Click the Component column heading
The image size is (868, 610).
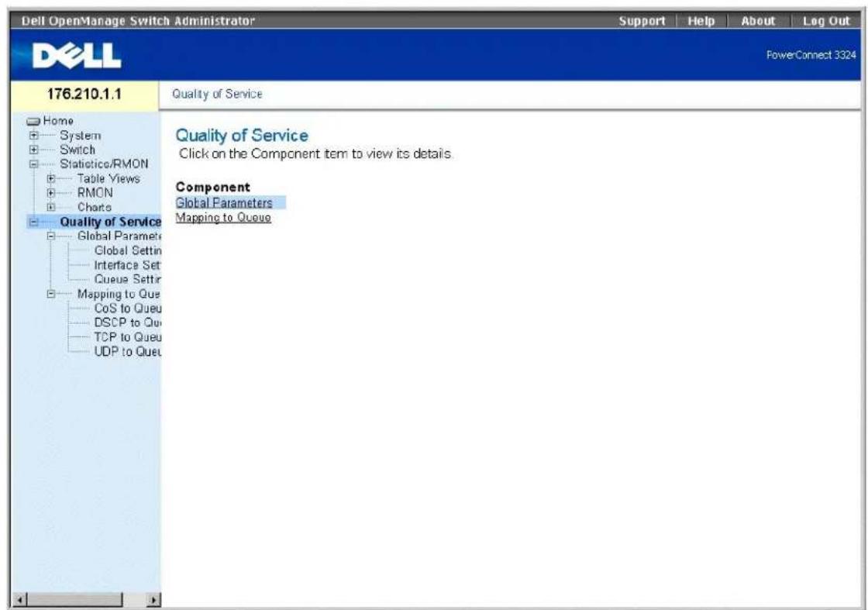click(x=213, y=187)
